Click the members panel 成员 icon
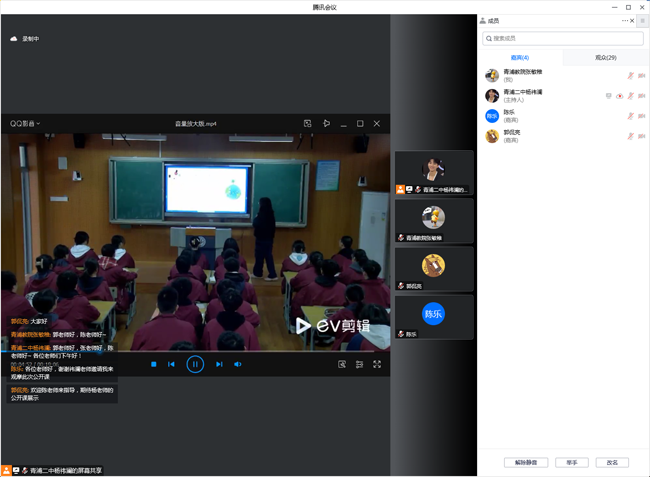Viewport: 650px width, 477px height. point(483,21)
